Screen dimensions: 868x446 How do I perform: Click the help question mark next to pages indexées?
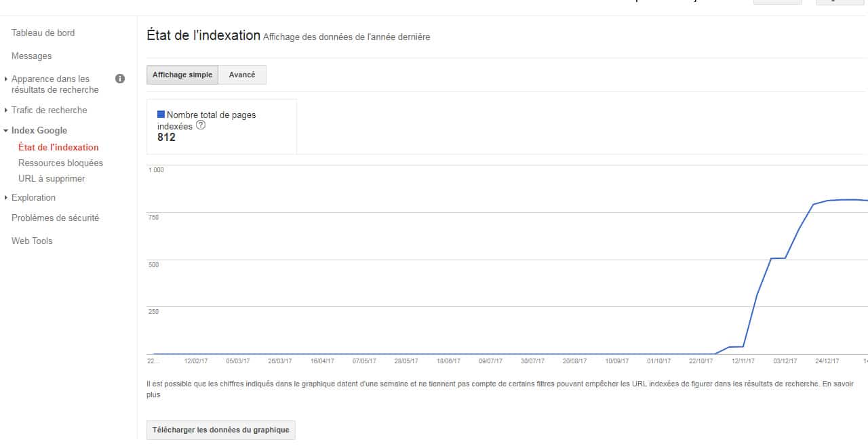click(201, 125)
